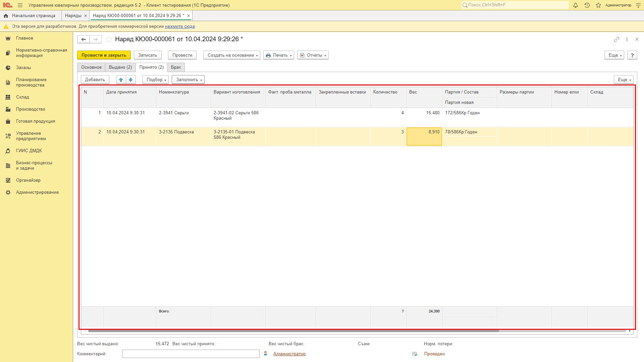Copy link to document via chain icon
The image size is (644, 362).
pos(616,40)
